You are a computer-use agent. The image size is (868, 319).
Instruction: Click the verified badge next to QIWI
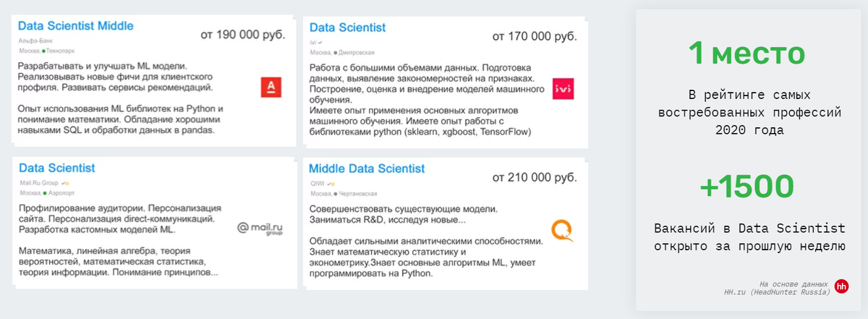pos(331,184)
